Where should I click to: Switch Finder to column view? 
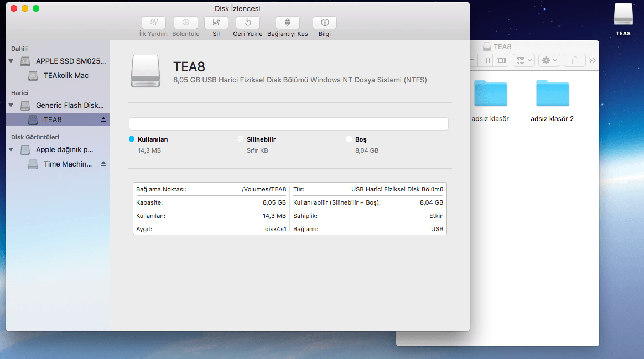[x=485, y=60]
